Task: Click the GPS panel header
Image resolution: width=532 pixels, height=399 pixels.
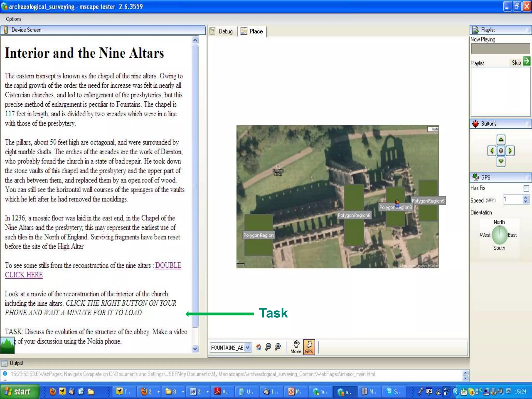Action: pos(500,177)
